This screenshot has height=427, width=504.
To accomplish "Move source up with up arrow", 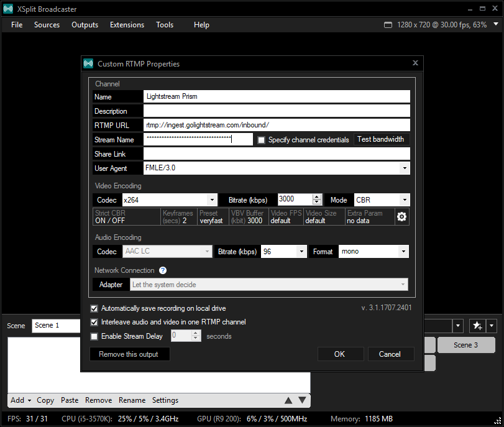I will [288, 400].
